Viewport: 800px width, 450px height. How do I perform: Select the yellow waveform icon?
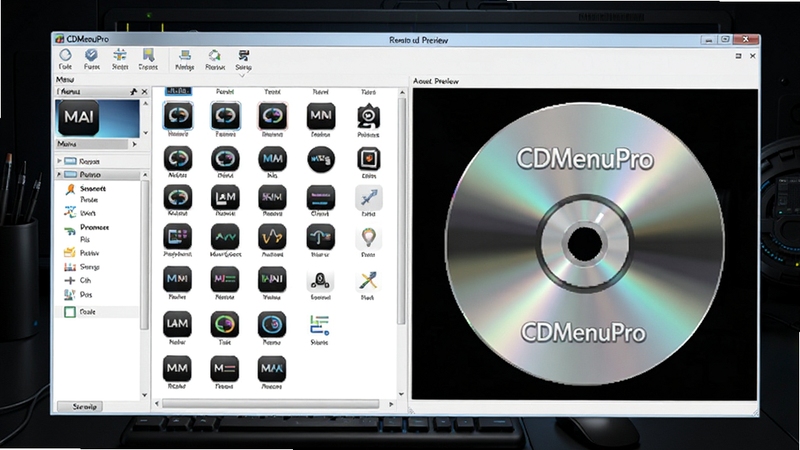(272, 237)
